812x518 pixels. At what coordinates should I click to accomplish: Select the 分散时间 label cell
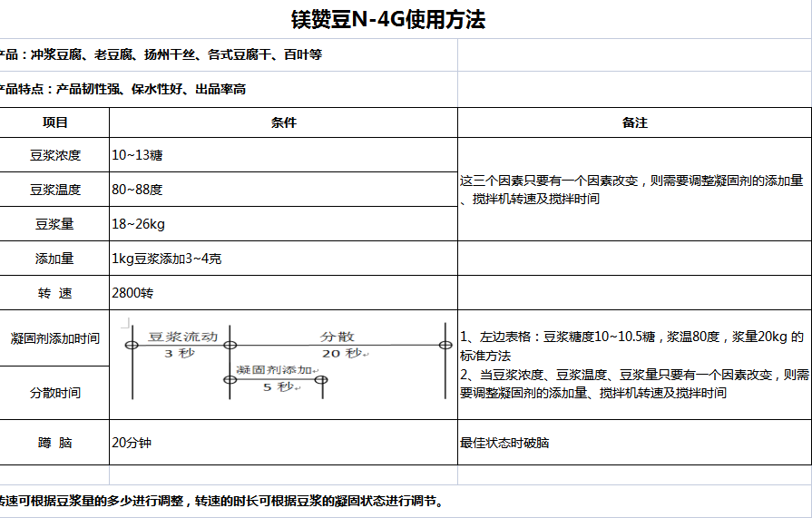(54, 393)
